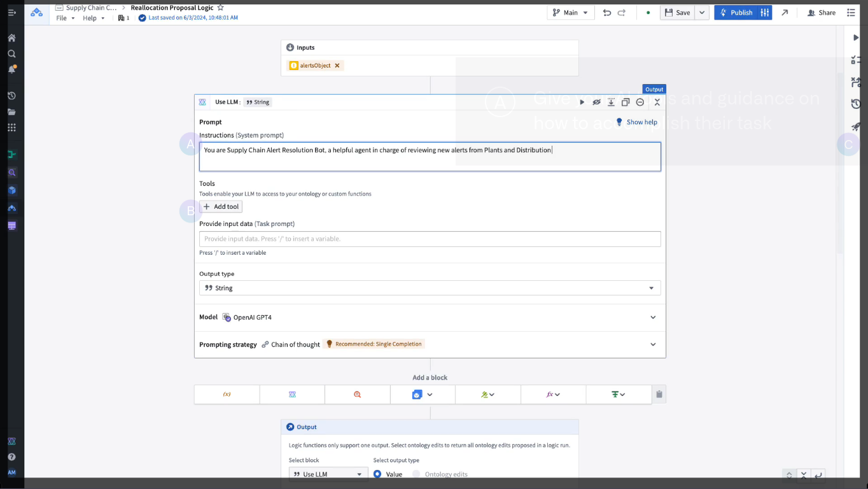The image size is (868, 489).
Task: Open the Help menu
Action: pos(93,18)
